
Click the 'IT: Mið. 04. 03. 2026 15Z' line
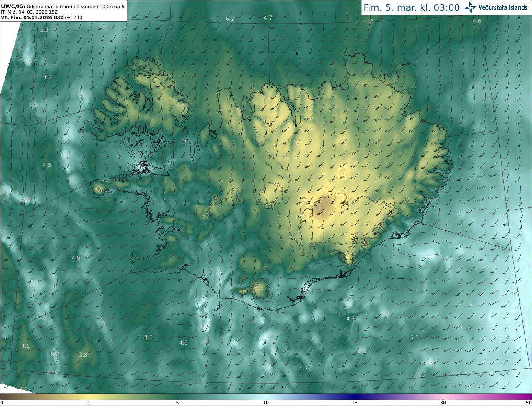[x=29, y=12]
